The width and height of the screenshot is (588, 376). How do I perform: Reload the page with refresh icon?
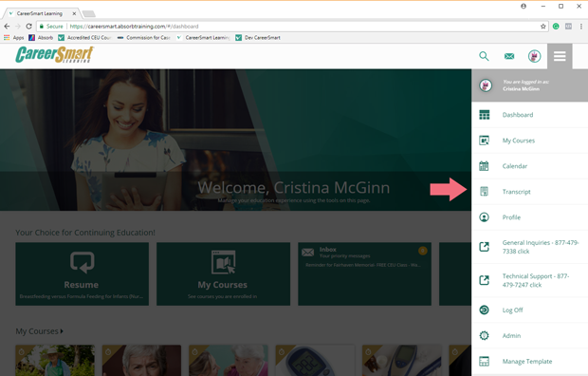28,27
